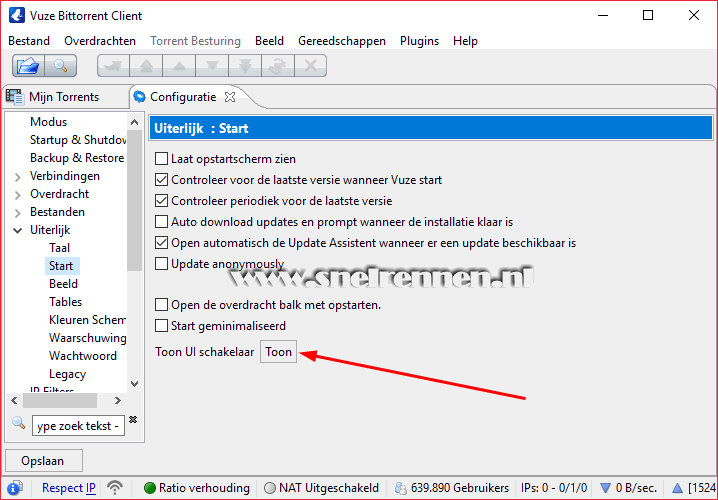Enable 'Laat opstartscherm zien' checkbox
Screen dimensions: 718x500
[161, 159]
